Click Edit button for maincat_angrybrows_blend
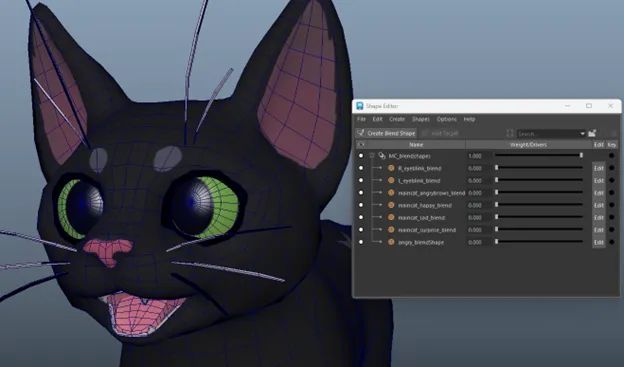 [x=599, y=193]
